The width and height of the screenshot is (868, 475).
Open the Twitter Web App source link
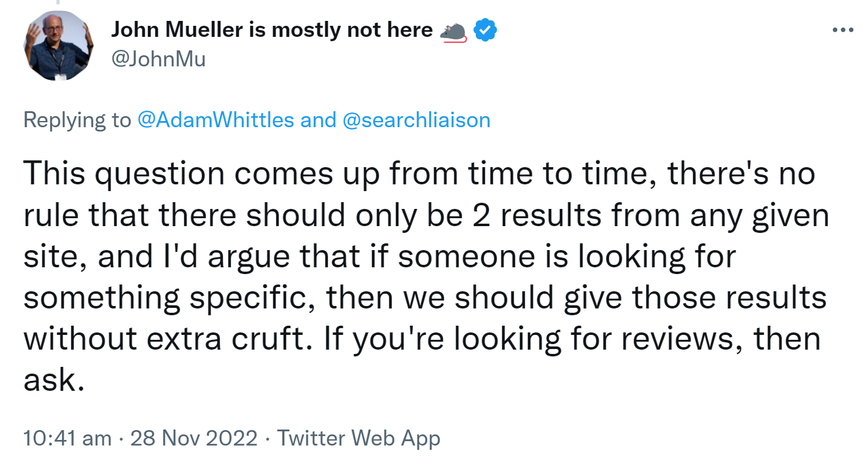coord(359,439)
